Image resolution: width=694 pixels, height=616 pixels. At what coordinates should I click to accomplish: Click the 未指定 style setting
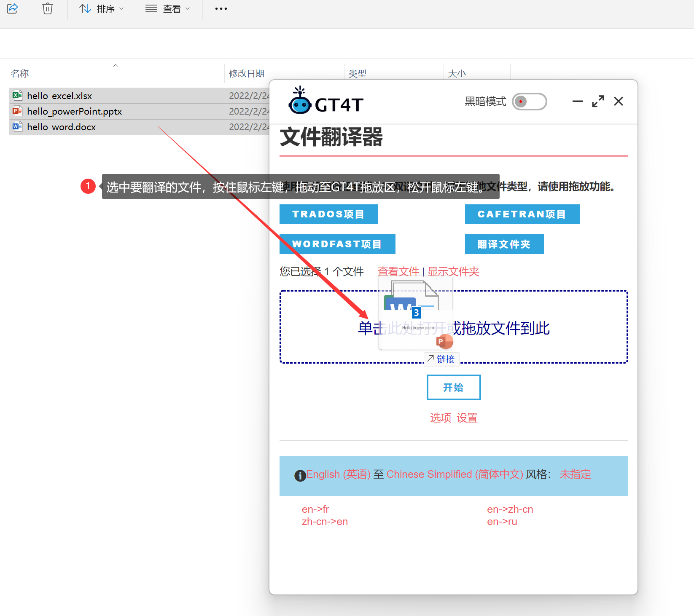(575, 474)
